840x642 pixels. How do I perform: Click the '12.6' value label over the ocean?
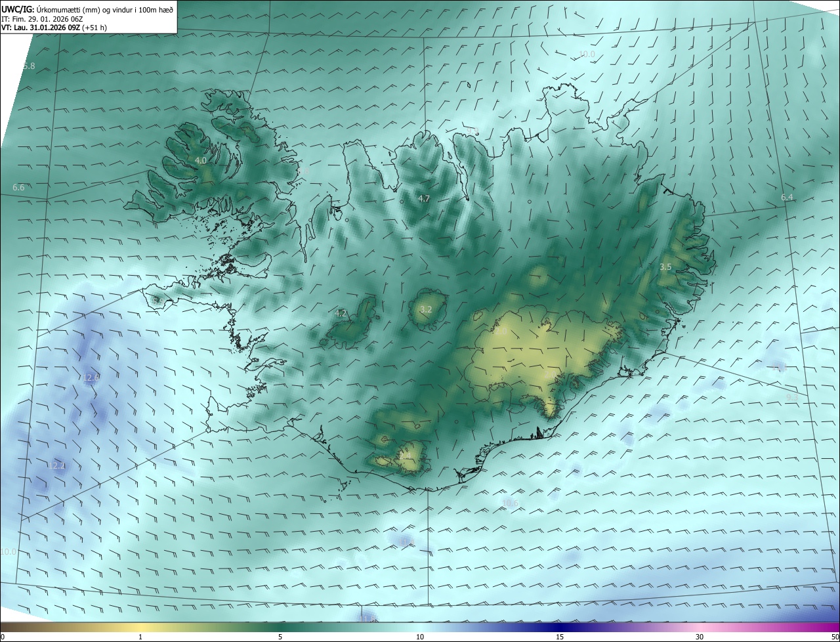(91, 377)
